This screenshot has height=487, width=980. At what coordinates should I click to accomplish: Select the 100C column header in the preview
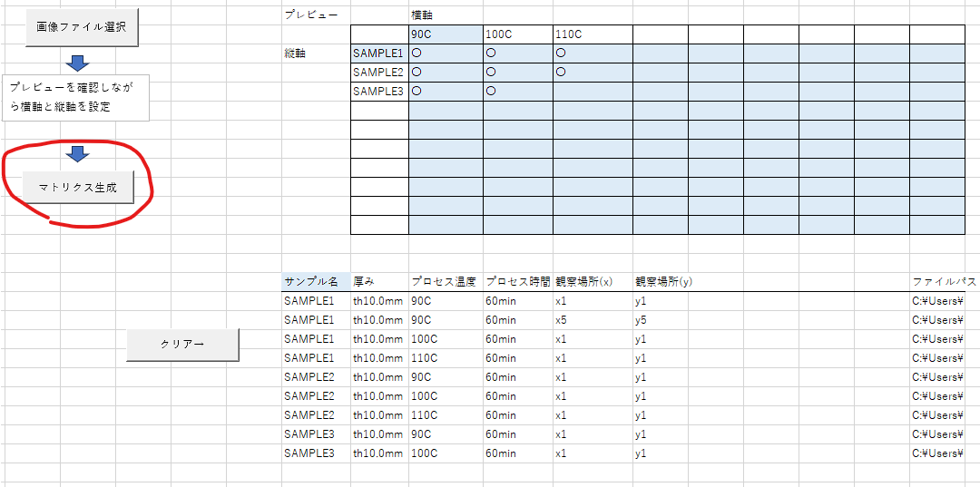point(518,35)
